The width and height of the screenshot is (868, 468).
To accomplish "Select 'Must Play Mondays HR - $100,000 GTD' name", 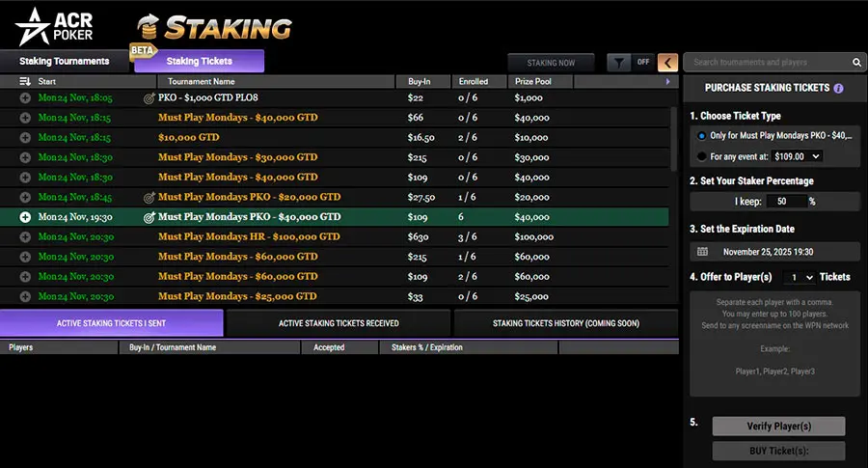I will 249,236.
